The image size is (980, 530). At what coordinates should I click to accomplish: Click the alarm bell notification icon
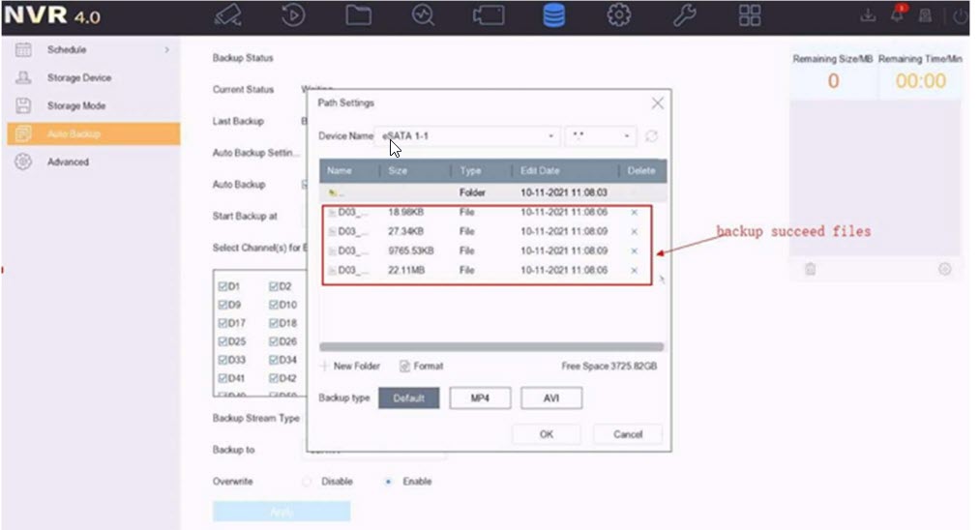(x=897, y=15)
